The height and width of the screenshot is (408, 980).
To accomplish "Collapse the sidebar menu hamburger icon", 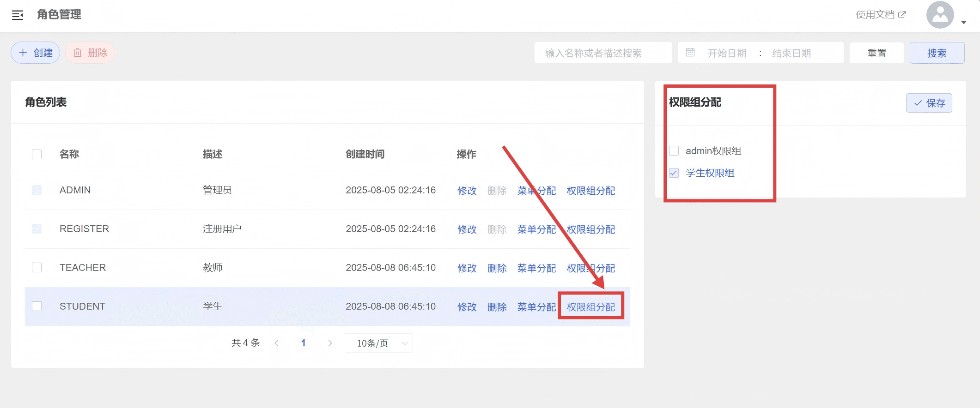I will (18, 15).
